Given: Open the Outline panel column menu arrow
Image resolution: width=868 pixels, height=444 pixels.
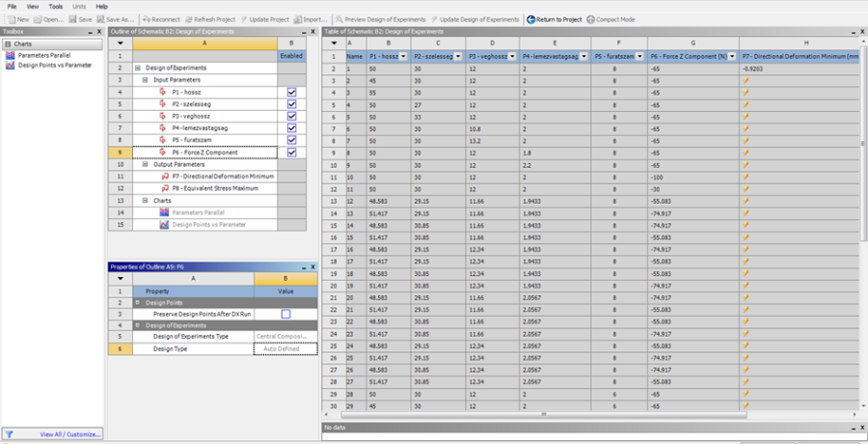Looking at the screenshot, I should (121, 43).
